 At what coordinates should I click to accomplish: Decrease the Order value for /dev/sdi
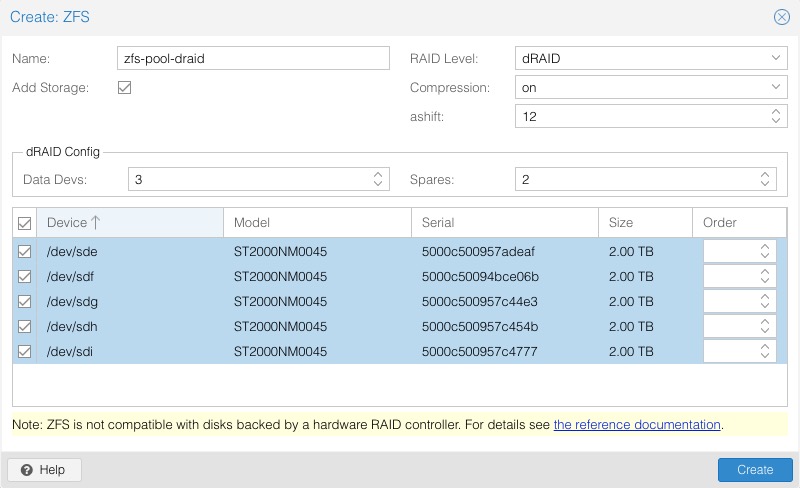[x=764, y=356]
